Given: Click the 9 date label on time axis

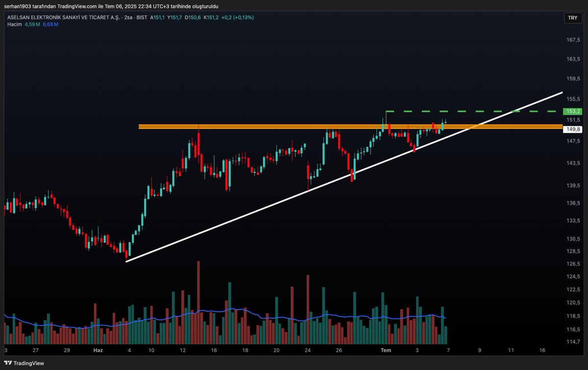Looking at the screenshot, I should point(480,350).
